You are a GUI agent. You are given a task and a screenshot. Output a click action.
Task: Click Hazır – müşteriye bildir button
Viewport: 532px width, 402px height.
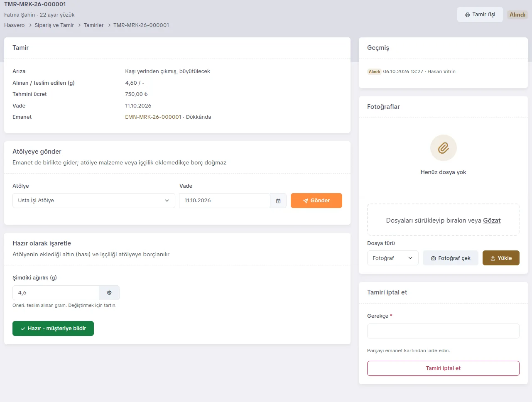[53, 328]
